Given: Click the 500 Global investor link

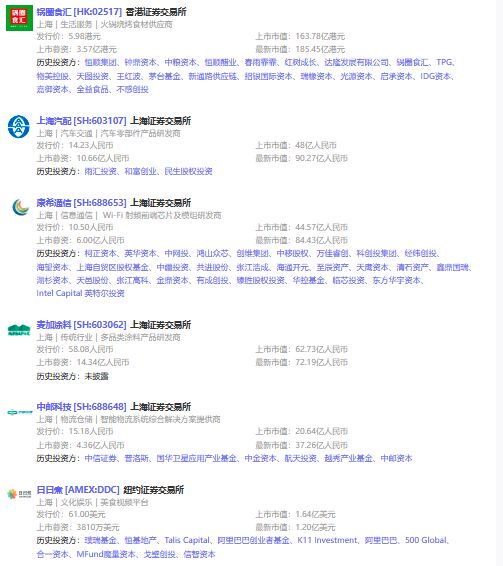Looking at the screenshot, I should pyautogui.click(x=426, y=540).
